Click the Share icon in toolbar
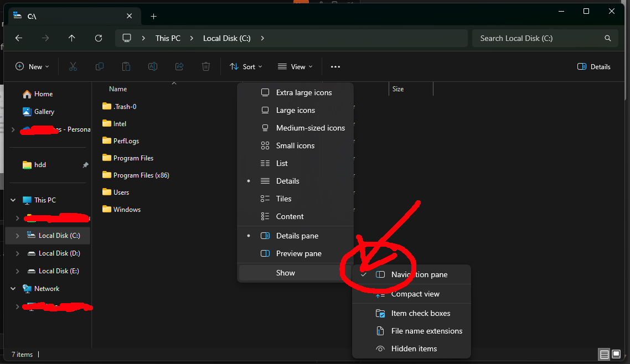The height and width of the screenshot is (364, 630). pyautogui.click(x=179, y=66)
